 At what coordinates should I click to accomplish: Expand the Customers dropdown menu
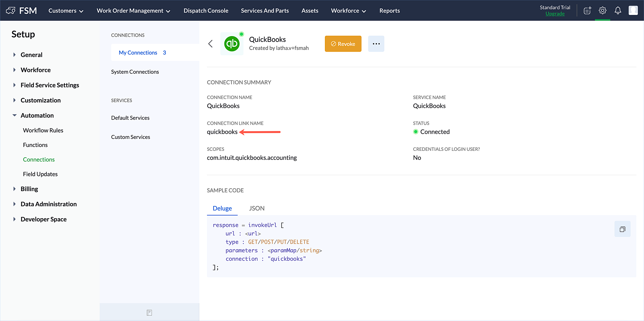pyautogui.click(x=66, y=11)
